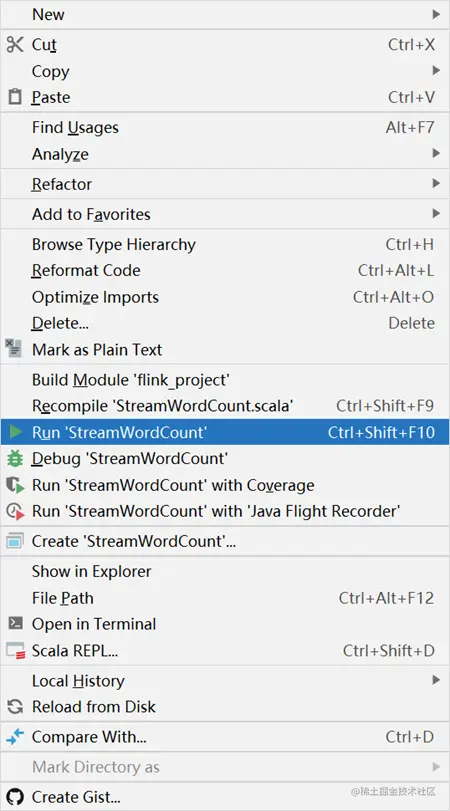Click the clipboard Paste icon

coord(16,97)
